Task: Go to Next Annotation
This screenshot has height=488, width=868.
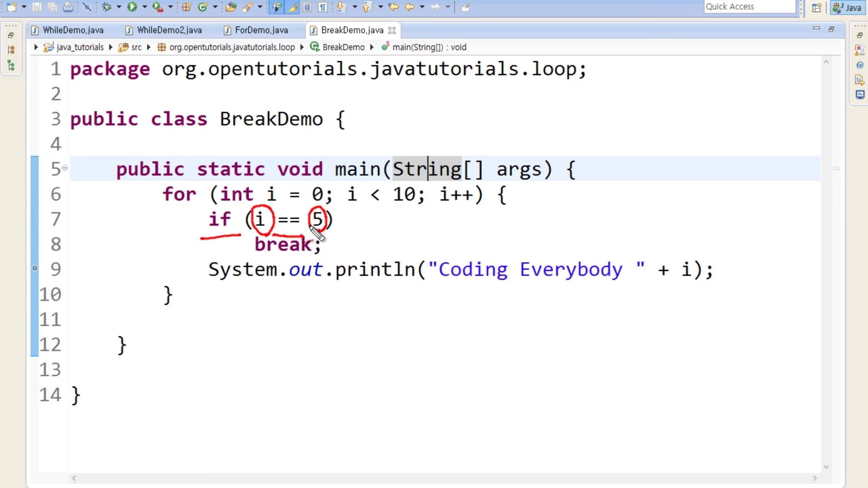Action: pos(342,7)
